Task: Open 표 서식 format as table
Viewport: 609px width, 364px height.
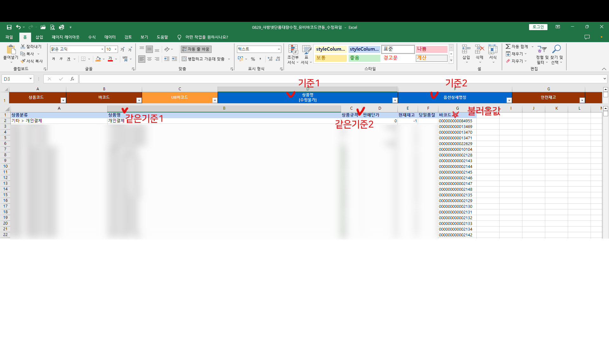Action: pyautogui.click(x=306, y=54)
